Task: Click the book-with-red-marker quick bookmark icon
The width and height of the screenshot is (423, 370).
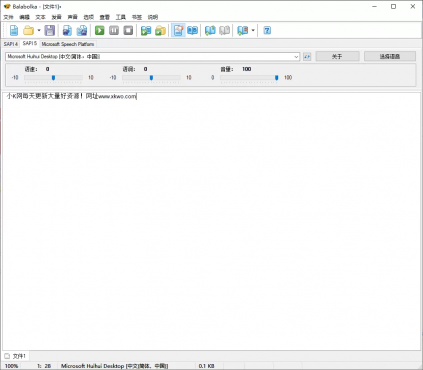Action: [242, 31]
